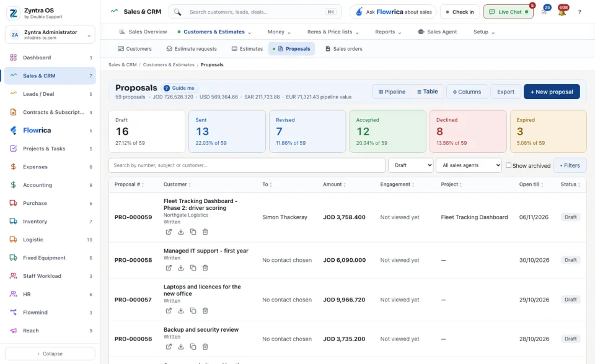The image size is (595, 364).
Task: Filter by the Accepted status card
Action: 387,132
